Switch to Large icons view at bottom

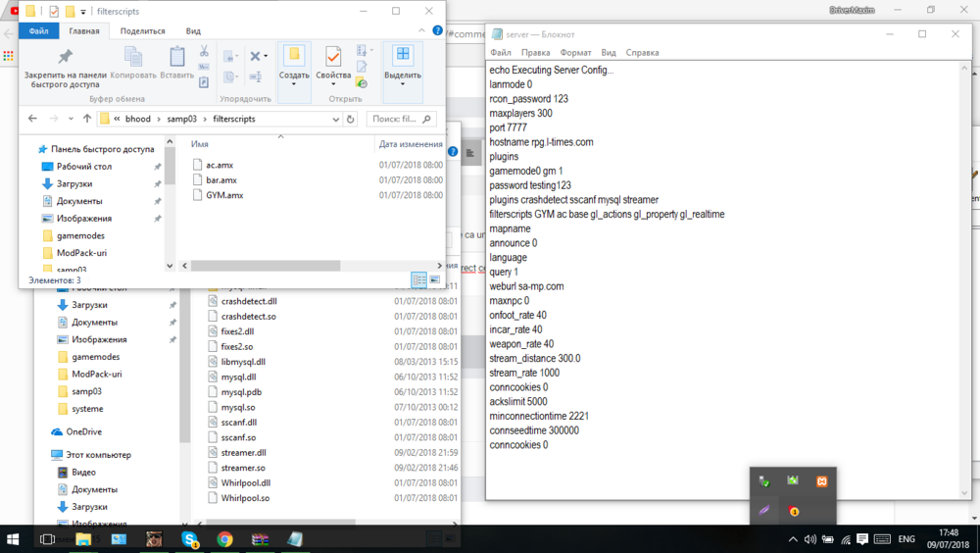tap(434, 279)
